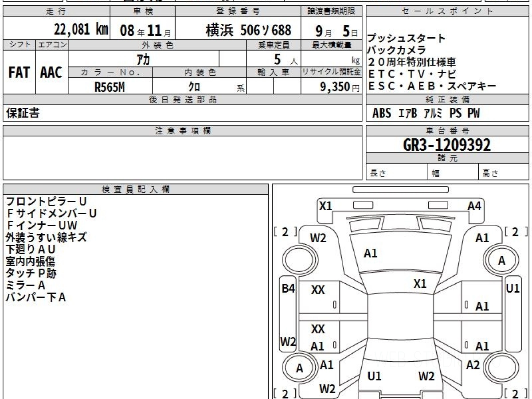Click the A4 mark on car diagram
Viewport: 532px width, 399px height.
(x=474, y=206)
